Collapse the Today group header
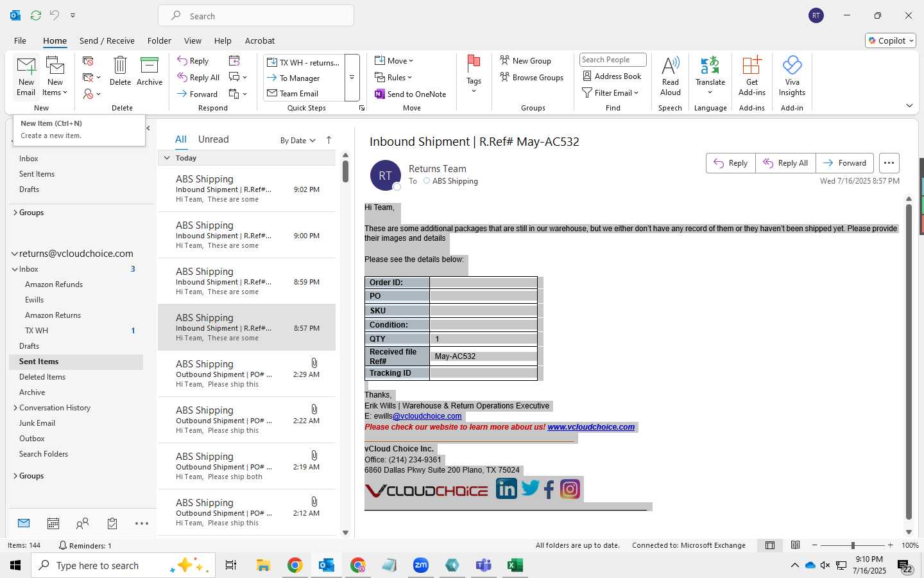 (x=167, y=157)
